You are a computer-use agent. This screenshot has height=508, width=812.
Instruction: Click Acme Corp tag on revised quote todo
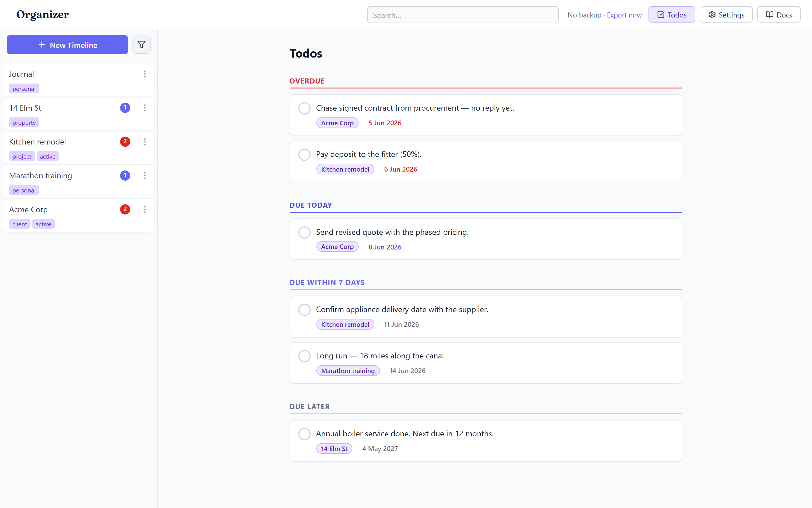[x=337, y=247]
